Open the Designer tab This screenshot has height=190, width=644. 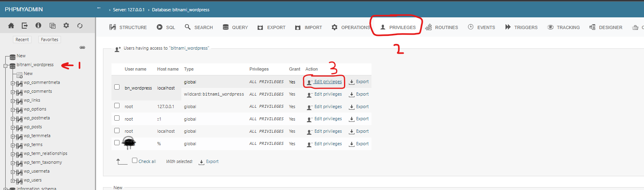pos(606,27)
